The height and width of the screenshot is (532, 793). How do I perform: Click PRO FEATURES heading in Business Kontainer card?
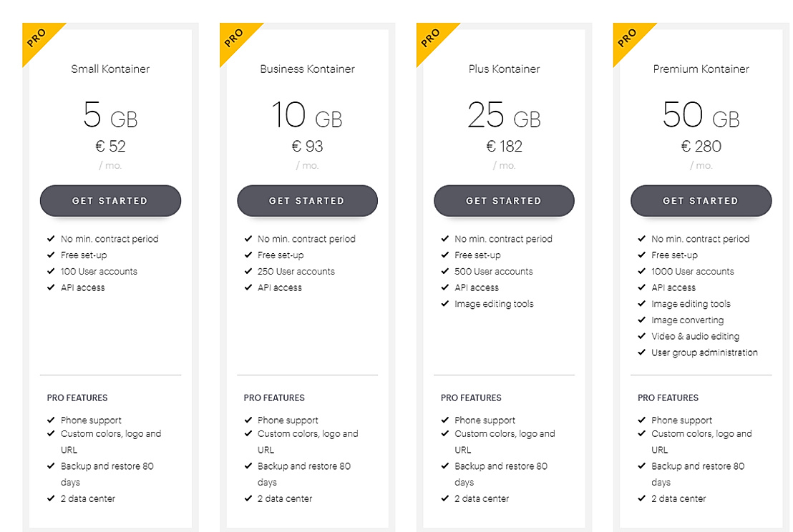pos(274,398)
